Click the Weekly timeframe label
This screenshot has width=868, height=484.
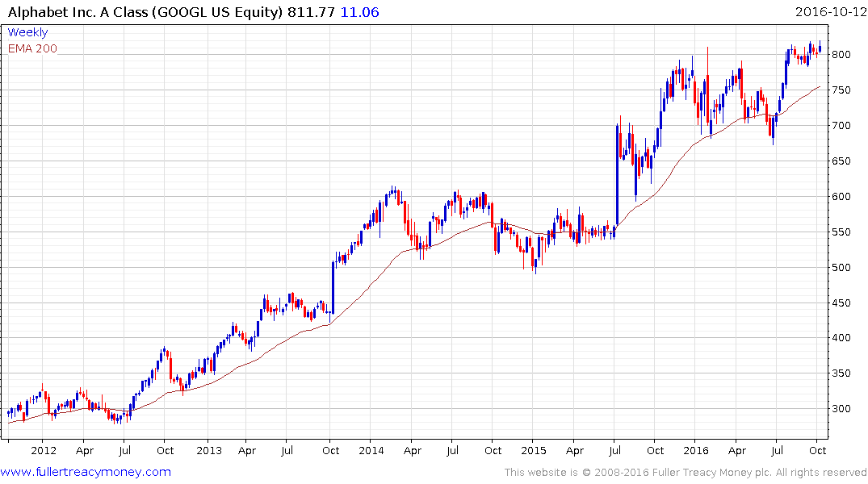[x=27, y=32]
